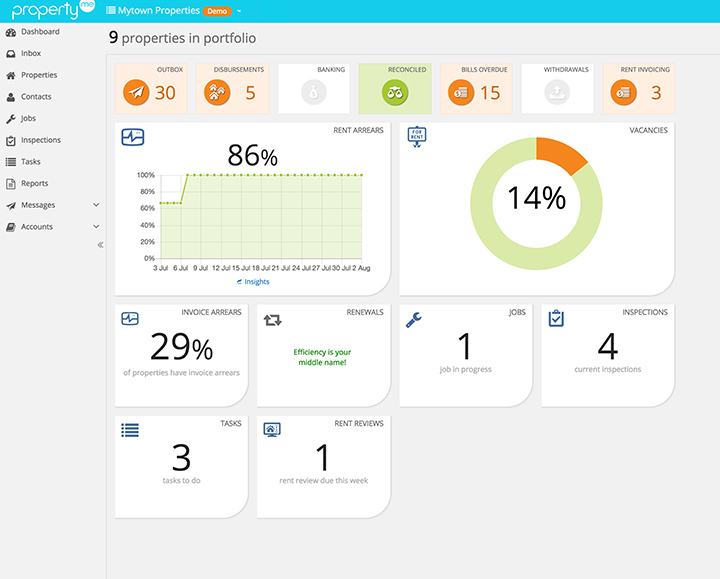Viewport: 720px width, 579px height.
Task: Click the Renewals arrows icon
Action: tap(273, 320)
